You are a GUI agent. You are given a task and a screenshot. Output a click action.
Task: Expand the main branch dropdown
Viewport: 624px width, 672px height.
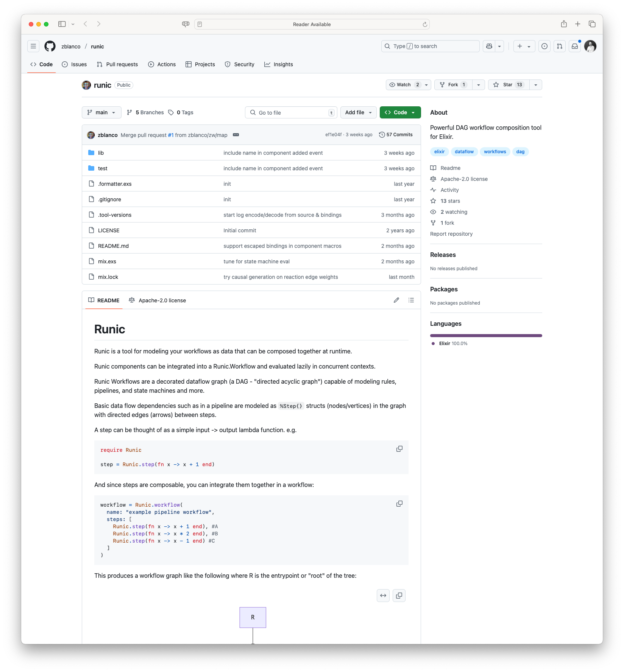(101, 112)
